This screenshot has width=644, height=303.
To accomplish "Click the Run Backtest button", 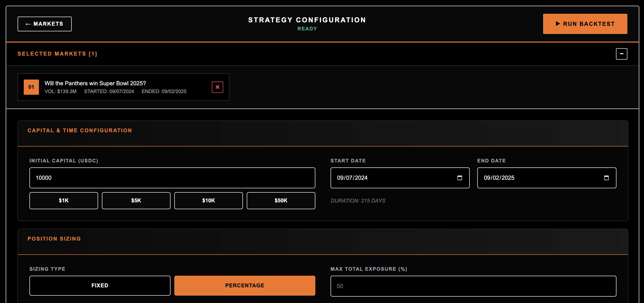I will (x=585, y=24).
